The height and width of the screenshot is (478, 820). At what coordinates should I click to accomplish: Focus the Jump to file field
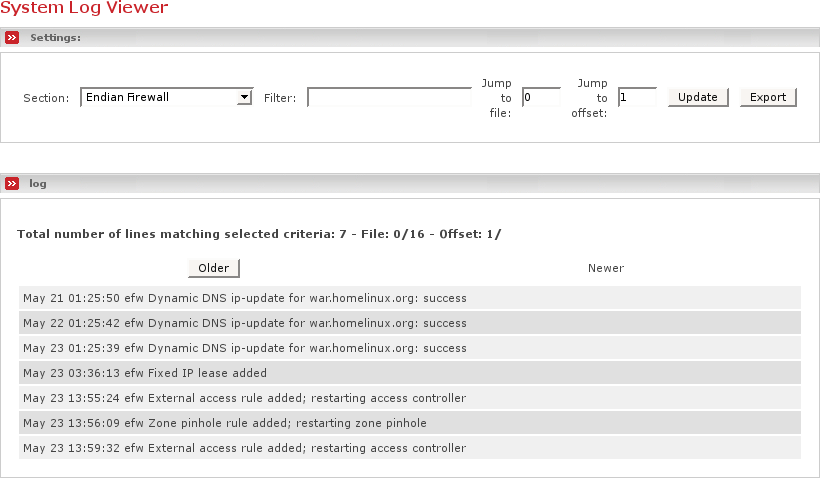click(541, 97)
